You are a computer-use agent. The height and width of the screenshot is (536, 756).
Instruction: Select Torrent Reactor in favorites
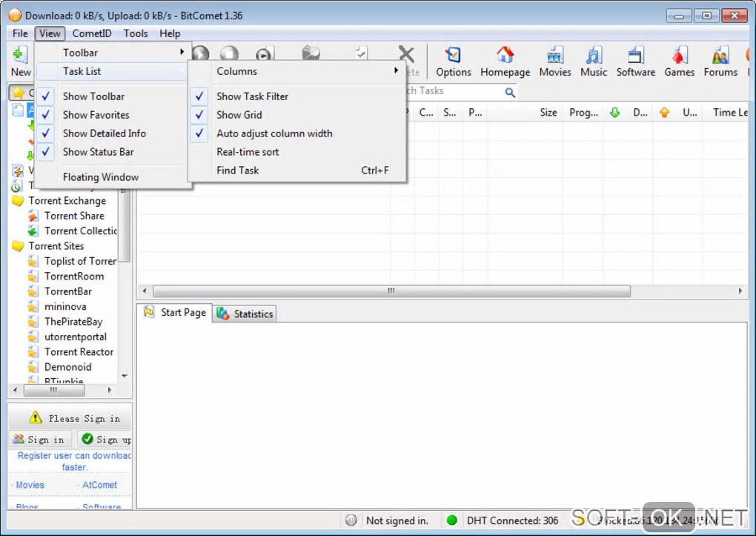79,352
